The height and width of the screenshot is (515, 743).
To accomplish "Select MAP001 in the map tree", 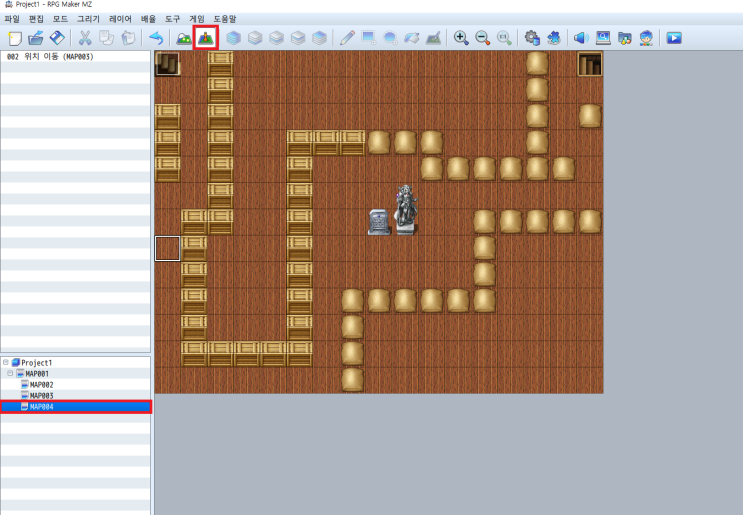I will tap(37, 374).
